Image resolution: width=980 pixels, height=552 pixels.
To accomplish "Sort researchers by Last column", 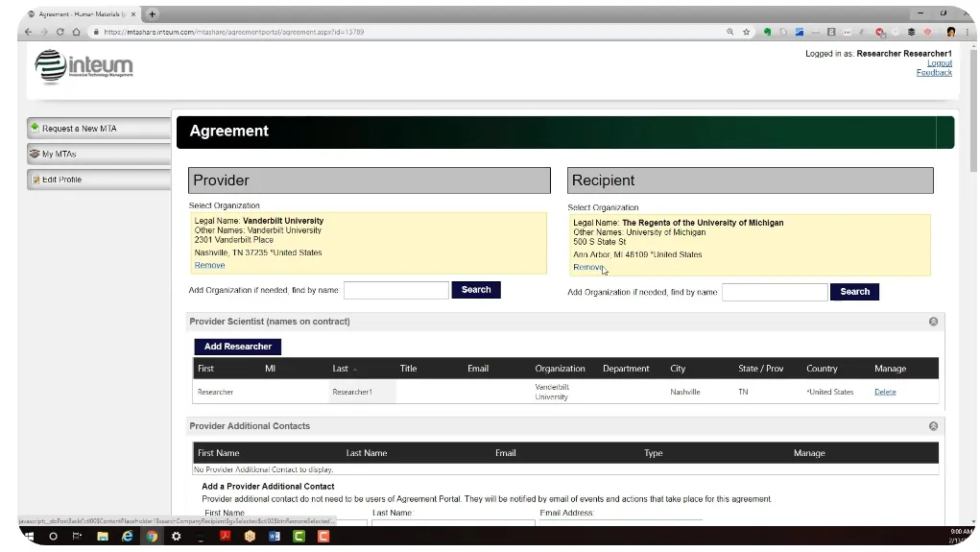I will 341,369.
